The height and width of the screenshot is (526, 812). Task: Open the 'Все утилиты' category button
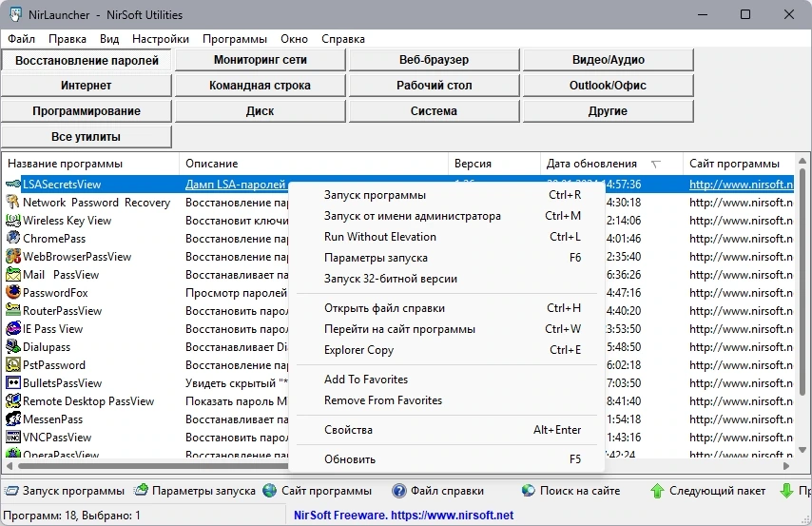pos(86,137)
